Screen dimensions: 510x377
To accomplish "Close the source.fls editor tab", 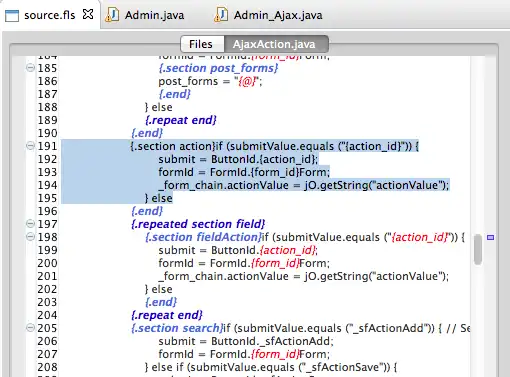I will pyautogui.click(x=88, y=14).
